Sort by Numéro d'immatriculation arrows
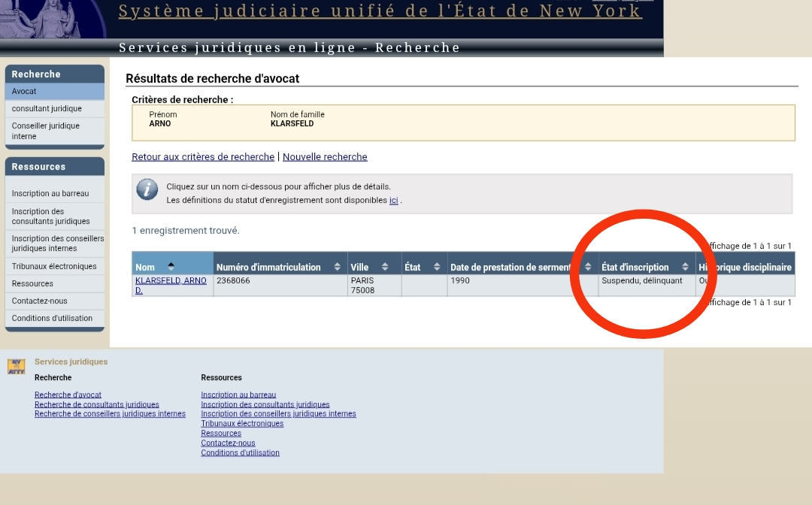This screenshot has width=812, height=505. pos(338,268)
